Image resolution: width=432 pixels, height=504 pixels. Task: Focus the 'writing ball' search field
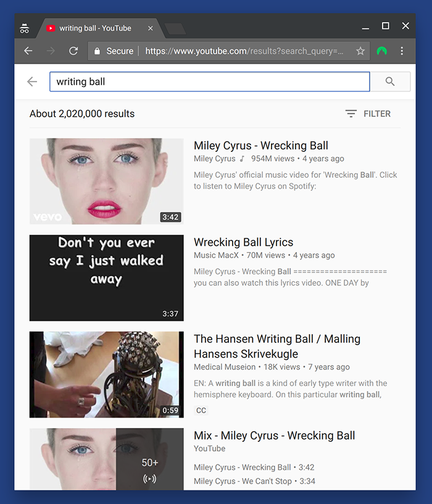click(x=209, y=82)
